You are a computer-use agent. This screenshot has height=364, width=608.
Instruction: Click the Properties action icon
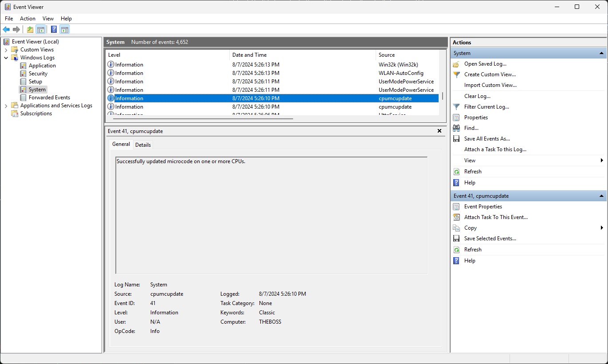tap(456, 117)
